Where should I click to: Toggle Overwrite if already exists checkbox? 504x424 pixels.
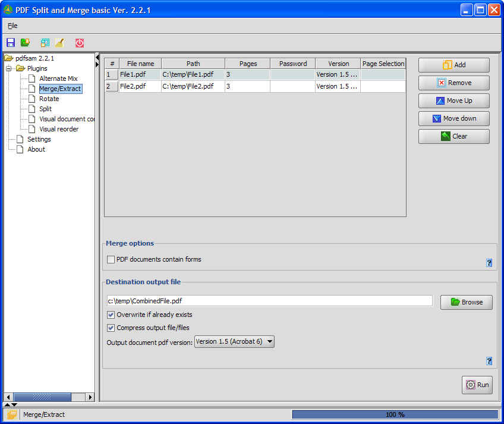[x=111, y=315]
